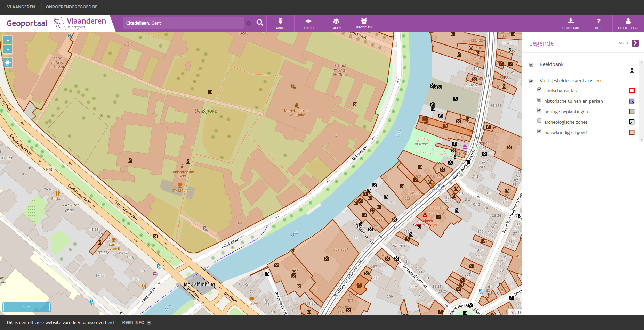Click the STAMCafé cup icon

(x=180, y=185)
